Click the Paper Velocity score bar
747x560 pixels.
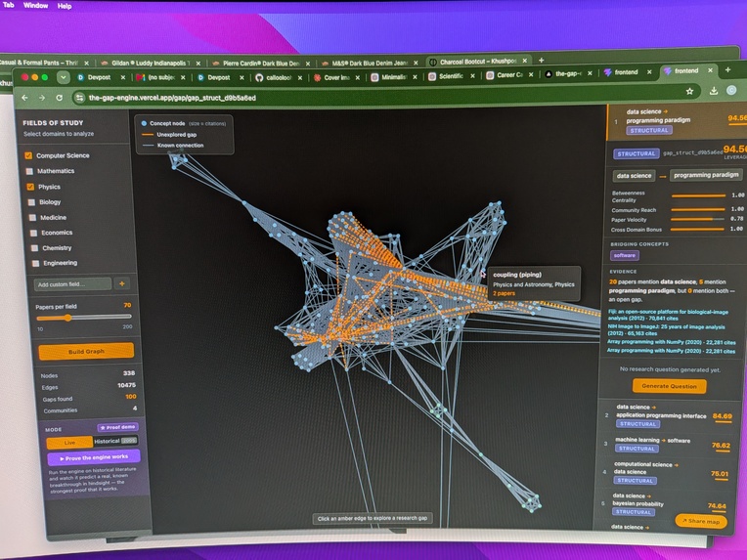(x=697, y=219)
